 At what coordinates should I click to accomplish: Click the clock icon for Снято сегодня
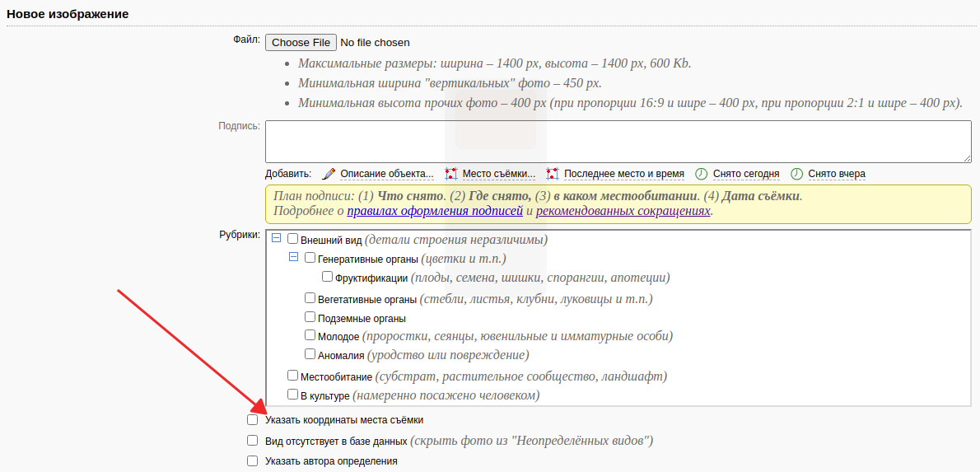tap(702, 174)
